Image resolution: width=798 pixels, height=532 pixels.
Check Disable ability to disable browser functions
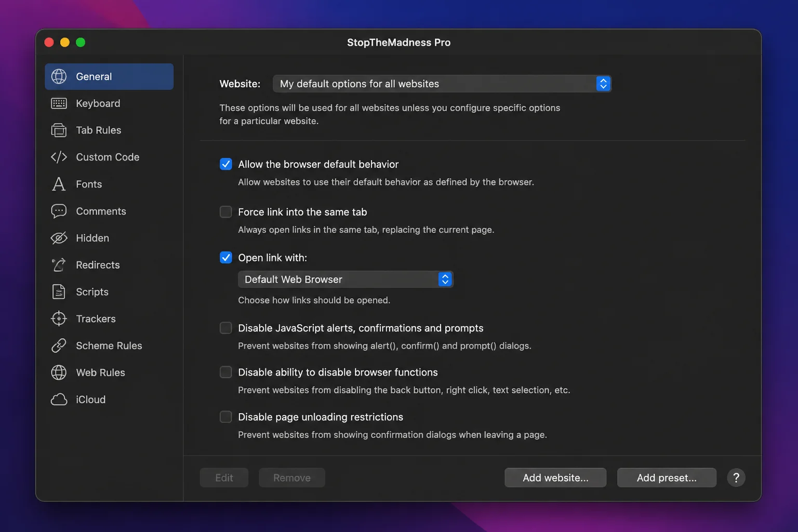click(x=226, y=372)
